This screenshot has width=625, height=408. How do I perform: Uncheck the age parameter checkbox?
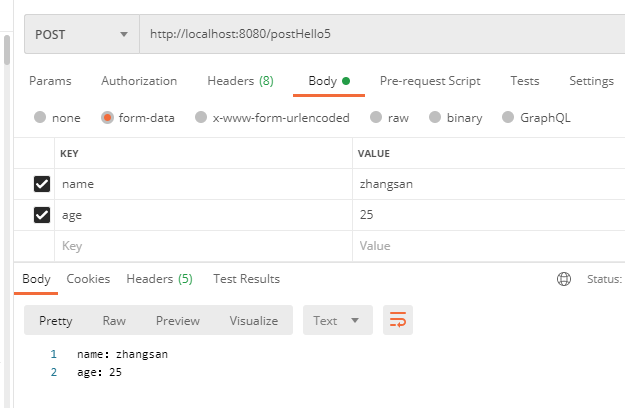click(42, 214)
